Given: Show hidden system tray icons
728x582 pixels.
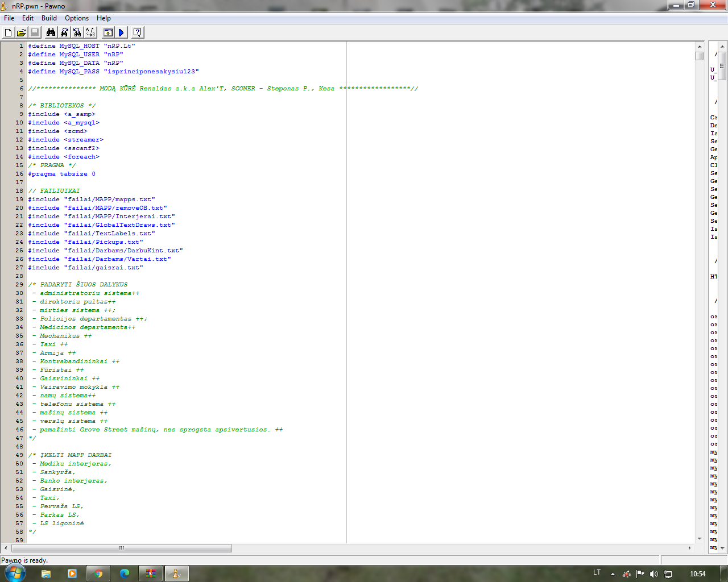Looking at the screenshot, I should pyautogui.click(x=613, y=574).
